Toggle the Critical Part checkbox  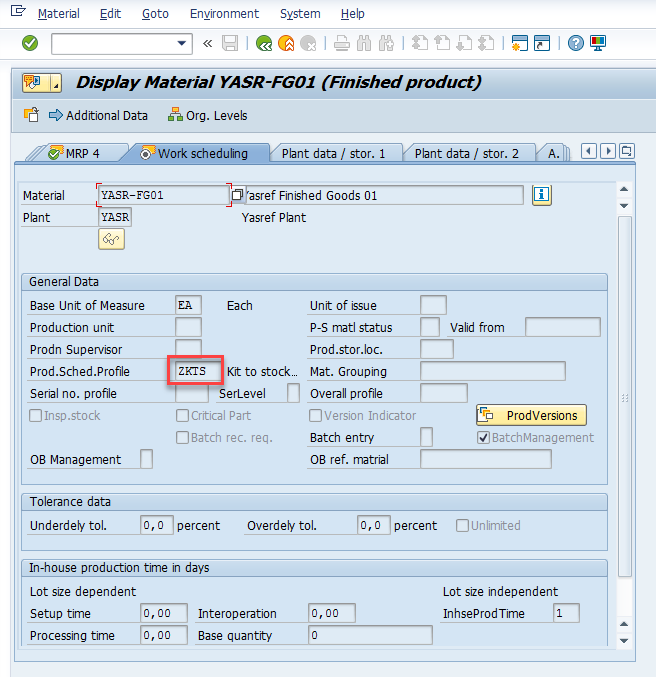click(x=182, y=416)
